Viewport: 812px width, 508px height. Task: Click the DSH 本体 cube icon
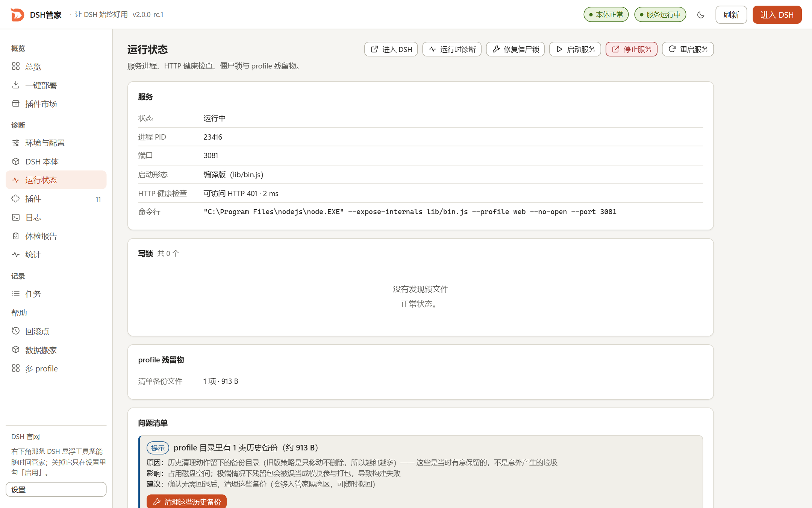coord(16,161)
